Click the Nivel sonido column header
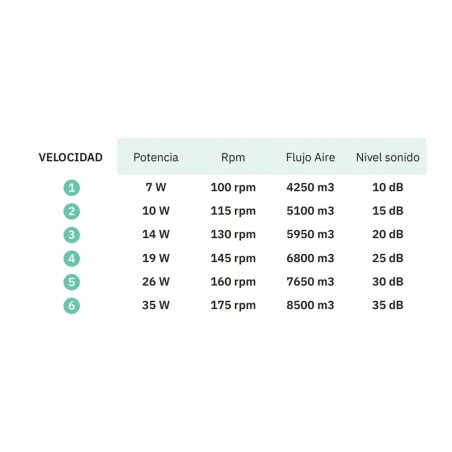 pos(388,157)
